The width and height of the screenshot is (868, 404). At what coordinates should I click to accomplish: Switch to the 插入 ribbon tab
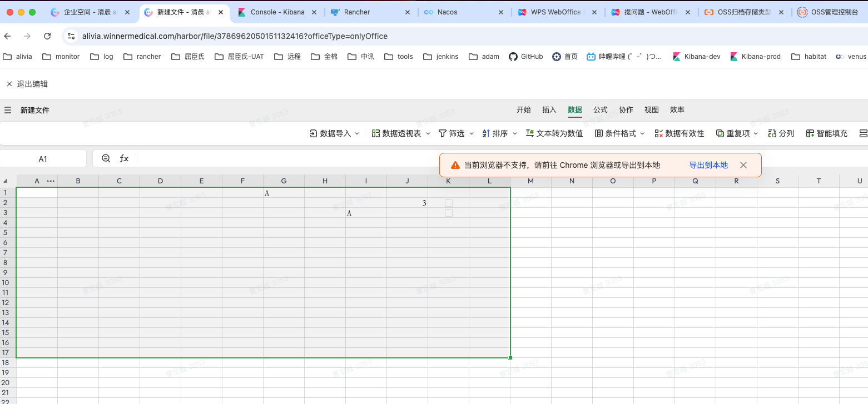click(x=549, y=110)
